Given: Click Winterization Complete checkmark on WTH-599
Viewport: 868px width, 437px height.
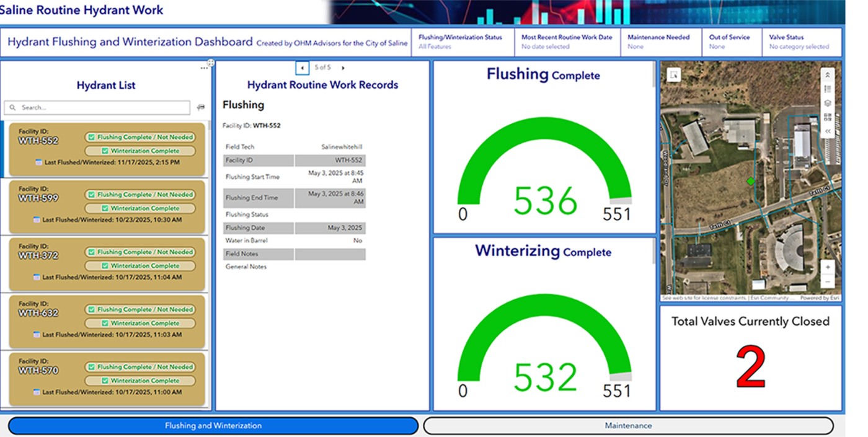Looking at the screenshot, I should tap(105, 208).
